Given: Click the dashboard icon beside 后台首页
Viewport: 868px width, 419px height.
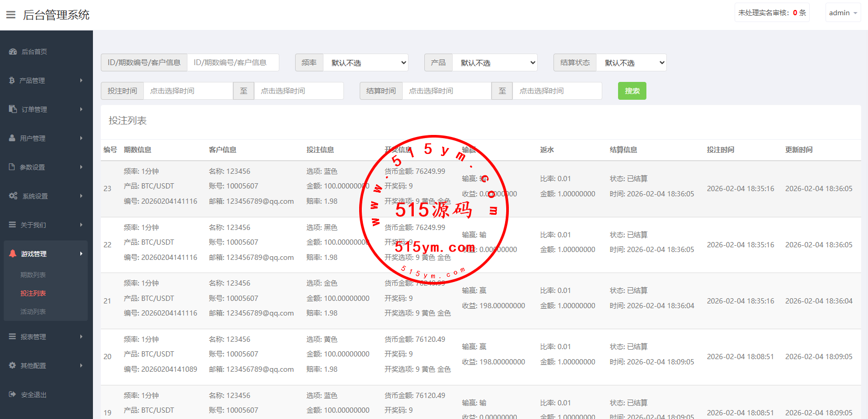Looking at the screenshot, I should coord(13,51).
